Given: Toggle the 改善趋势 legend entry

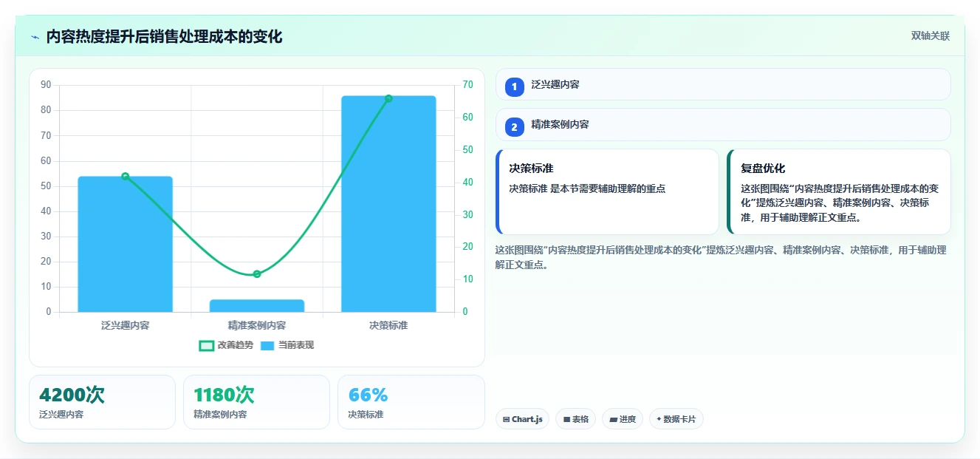Looking at the screenshot, I should coord(226,345).
